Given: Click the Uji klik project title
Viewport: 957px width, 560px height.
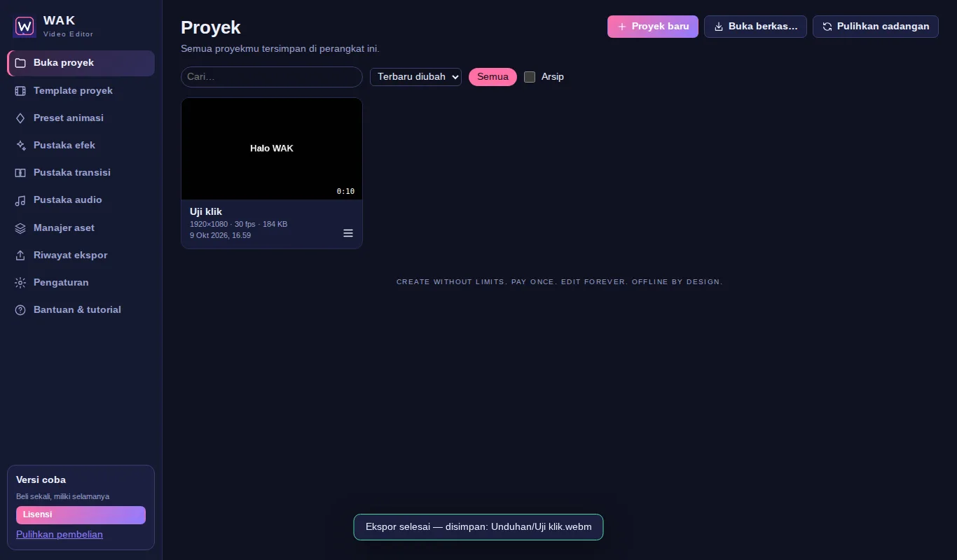Looking at the screenshot, I should pos(206,211).
